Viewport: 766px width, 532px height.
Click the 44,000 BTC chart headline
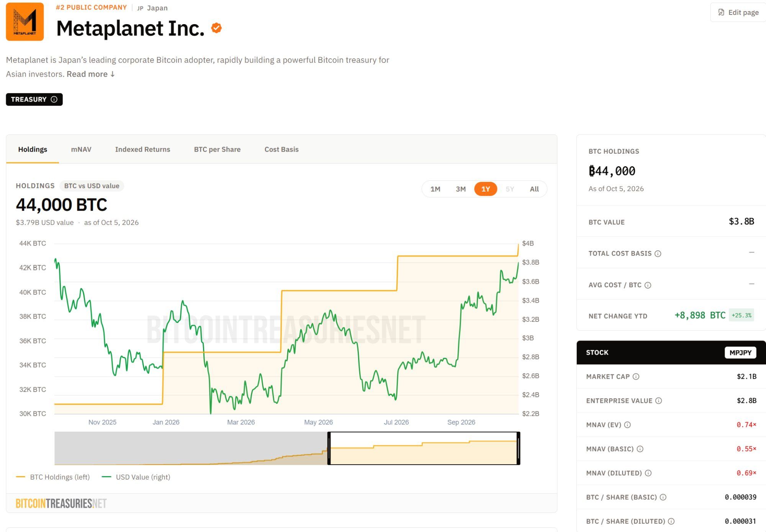[61, 205]
